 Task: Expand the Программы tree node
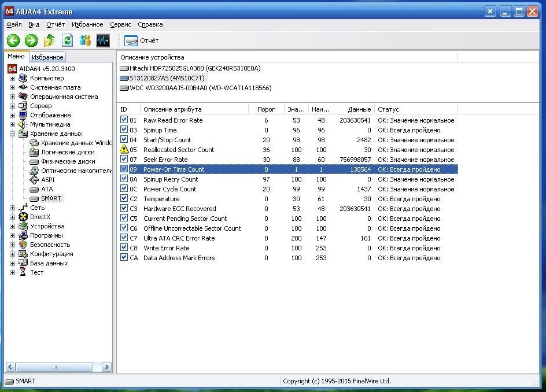pyautogui.click(x=13, y=236)
